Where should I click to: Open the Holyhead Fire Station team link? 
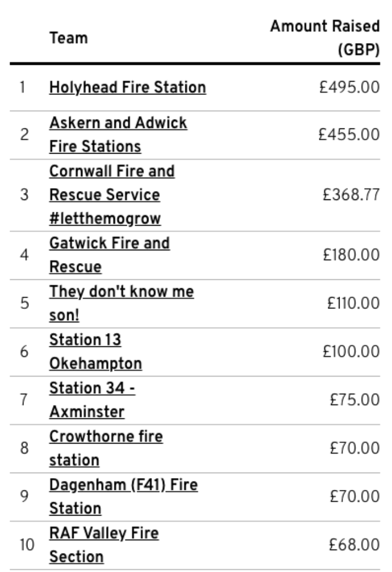click(128, 88)
